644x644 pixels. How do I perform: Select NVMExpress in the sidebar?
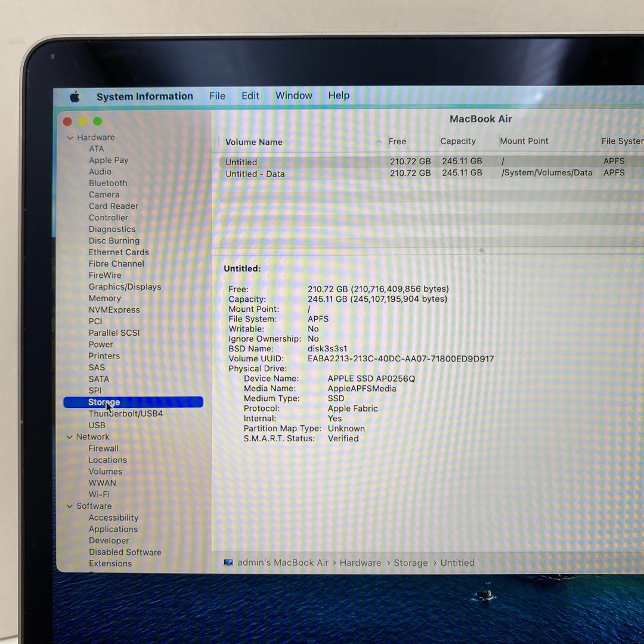tap(114, 309)
